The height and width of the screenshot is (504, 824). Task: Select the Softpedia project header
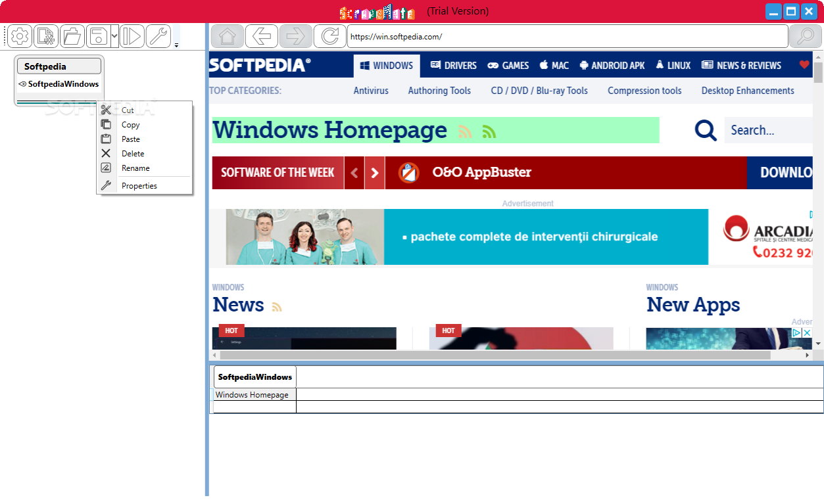pyautogui.click(x=59, y=66)
